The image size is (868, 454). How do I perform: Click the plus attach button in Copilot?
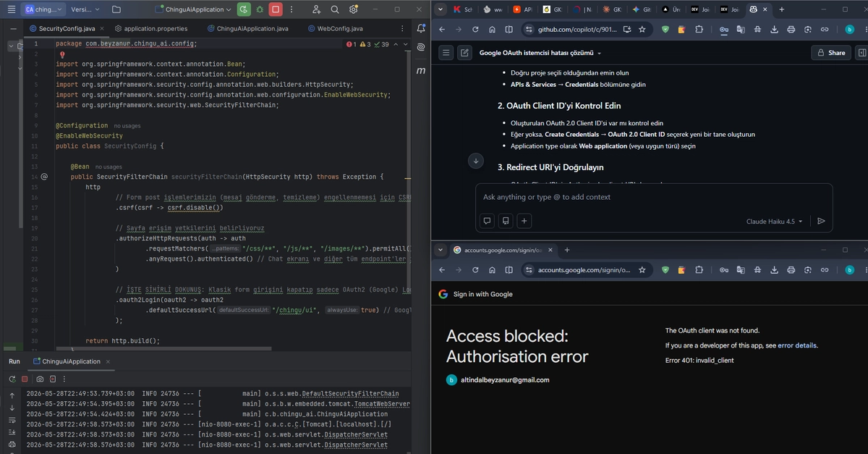click(x=524, y=221)
